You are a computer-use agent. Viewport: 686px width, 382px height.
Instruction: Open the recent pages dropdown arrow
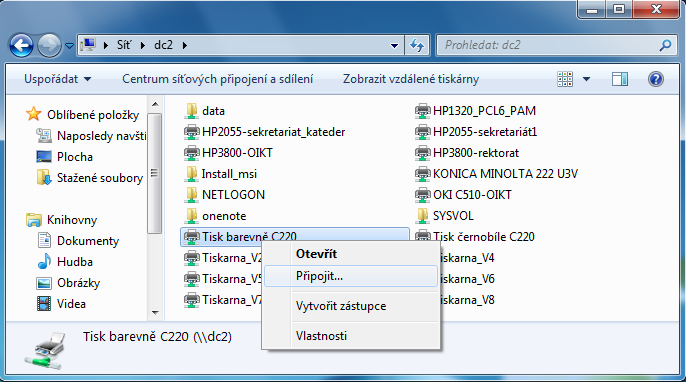(x=69, y=45)
